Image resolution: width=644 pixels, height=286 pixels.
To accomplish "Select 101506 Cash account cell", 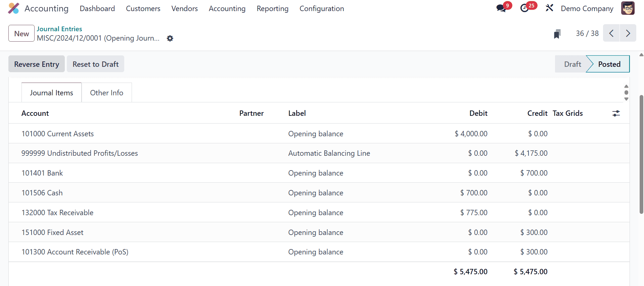I will coord(42,193).
